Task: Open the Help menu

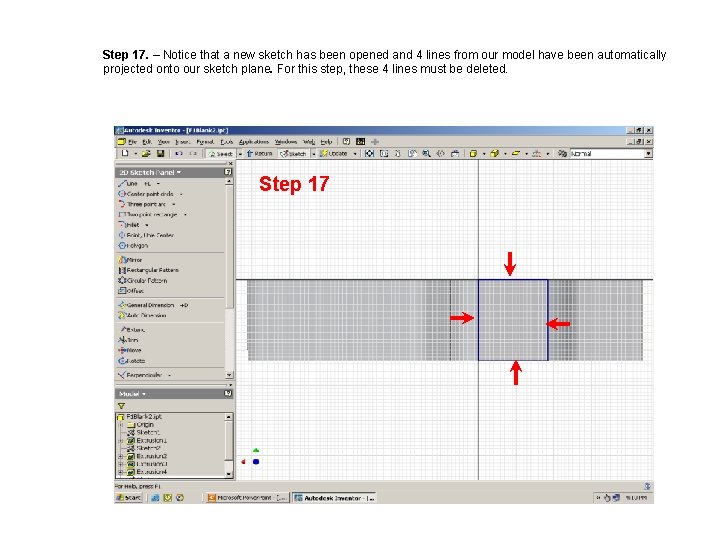Action: pos(326,142)
